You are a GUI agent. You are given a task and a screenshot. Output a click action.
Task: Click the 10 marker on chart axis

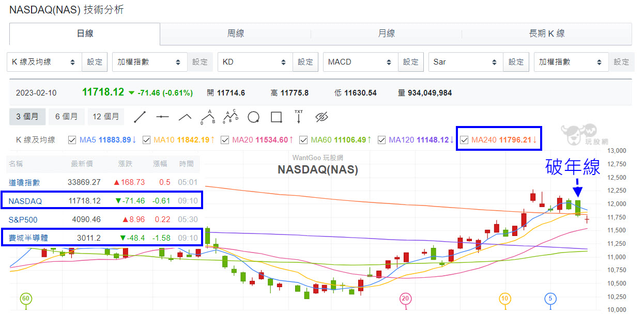point(504,298)
